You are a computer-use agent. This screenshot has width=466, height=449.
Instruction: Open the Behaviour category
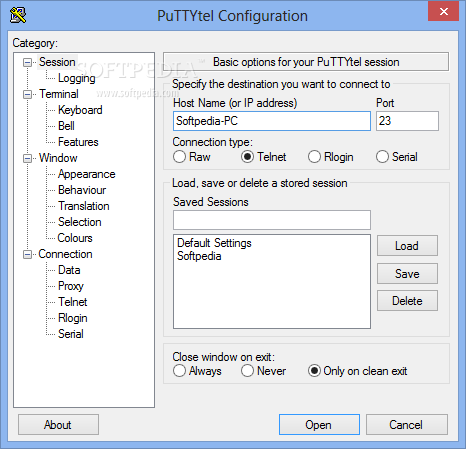[82, 190]
